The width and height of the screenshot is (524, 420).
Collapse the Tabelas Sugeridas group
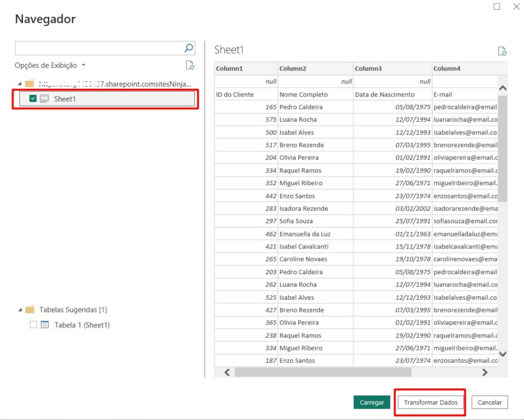[20, 309]
